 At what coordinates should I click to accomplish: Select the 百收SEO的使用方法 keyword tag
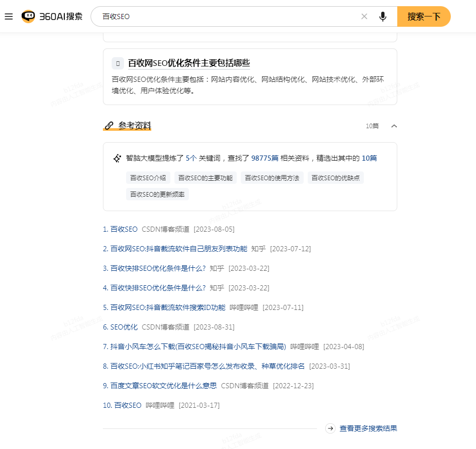point(272,178)
